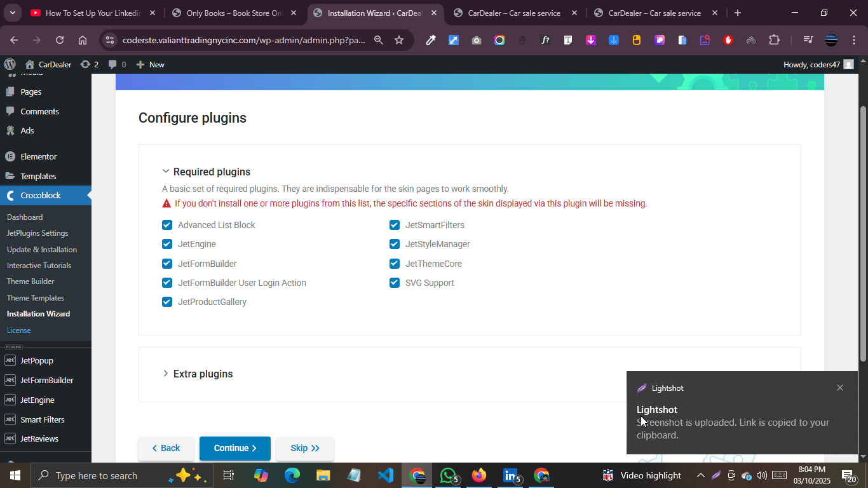
Task: Click the JetPopup plugin icon in sidebar
Action: (x=10, y=360)
